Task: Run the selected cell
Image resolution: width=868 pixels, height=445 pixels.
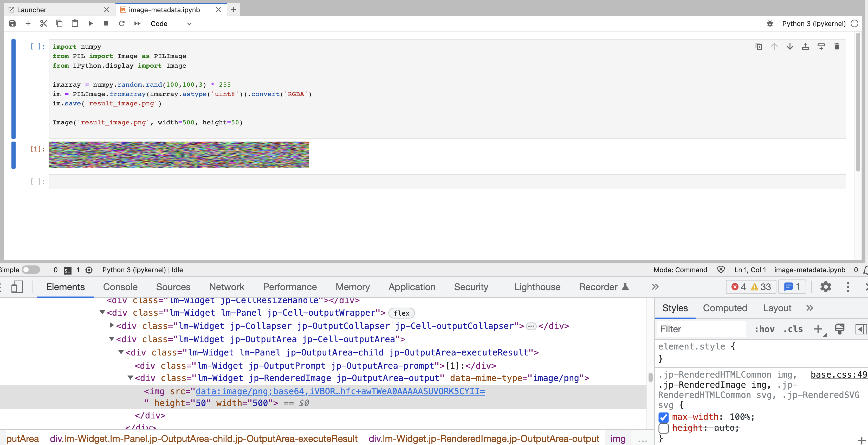Action: (x=90, y=24)
